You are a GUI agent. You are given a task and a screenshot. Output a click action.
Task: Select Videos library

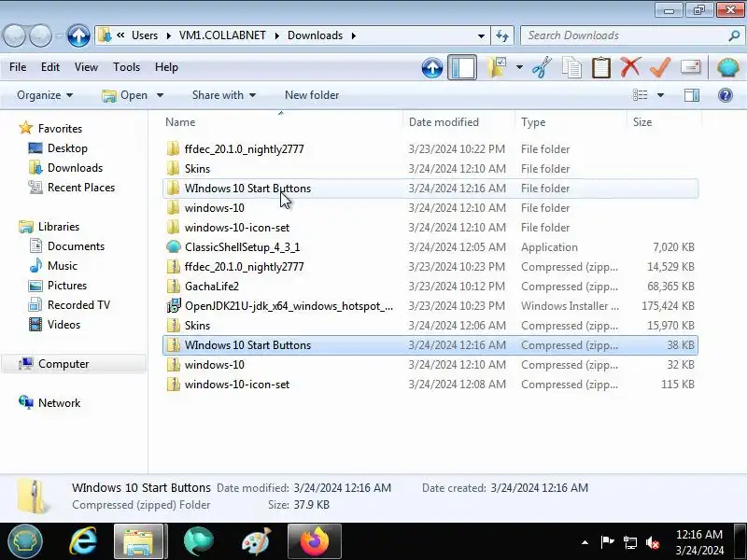[63, 324]
